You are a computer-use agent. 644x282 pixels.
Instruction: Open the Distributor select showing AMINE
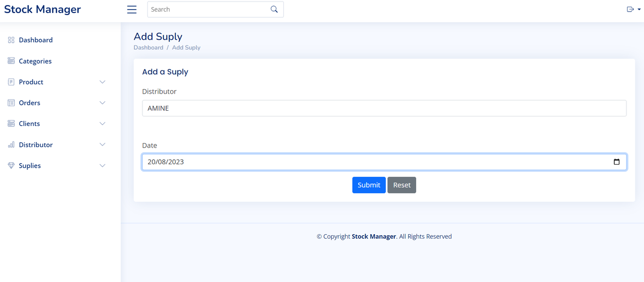pyautogui.click(x=384, y=108)
